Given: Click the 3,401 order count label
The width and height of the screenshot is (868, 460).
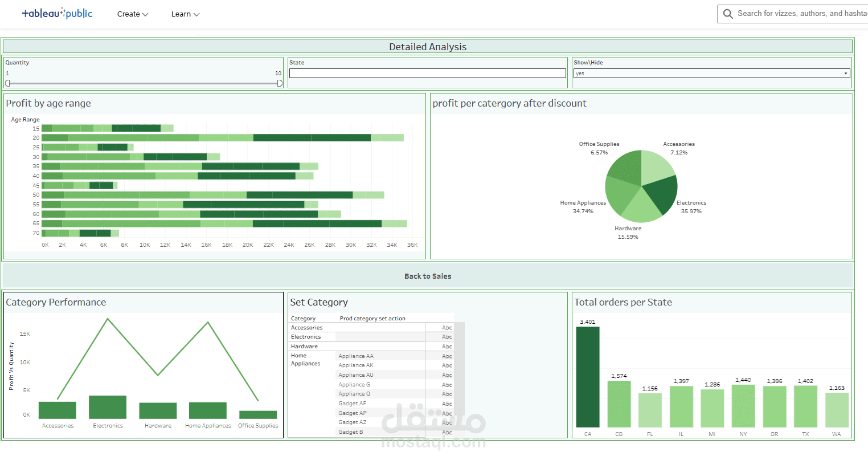Looking at the screenshot, I should [x=588, y=322].
